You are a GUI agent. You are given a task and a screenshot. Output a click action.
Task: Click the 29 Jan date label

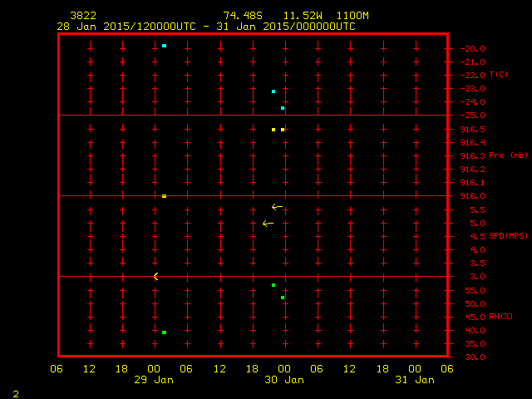click(x=154, y=380)
